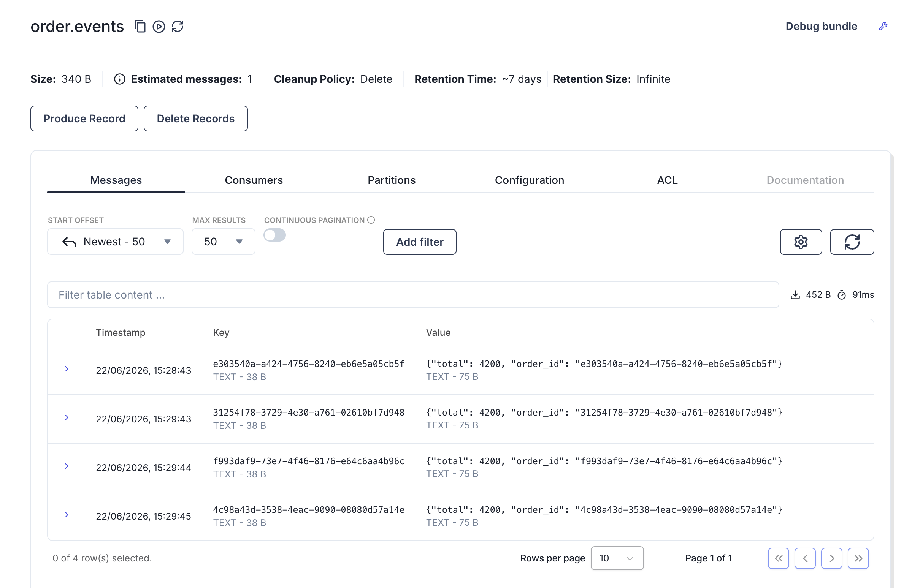
Task: Refresh messages with the circular arrows button
Action: coord(852,242)
